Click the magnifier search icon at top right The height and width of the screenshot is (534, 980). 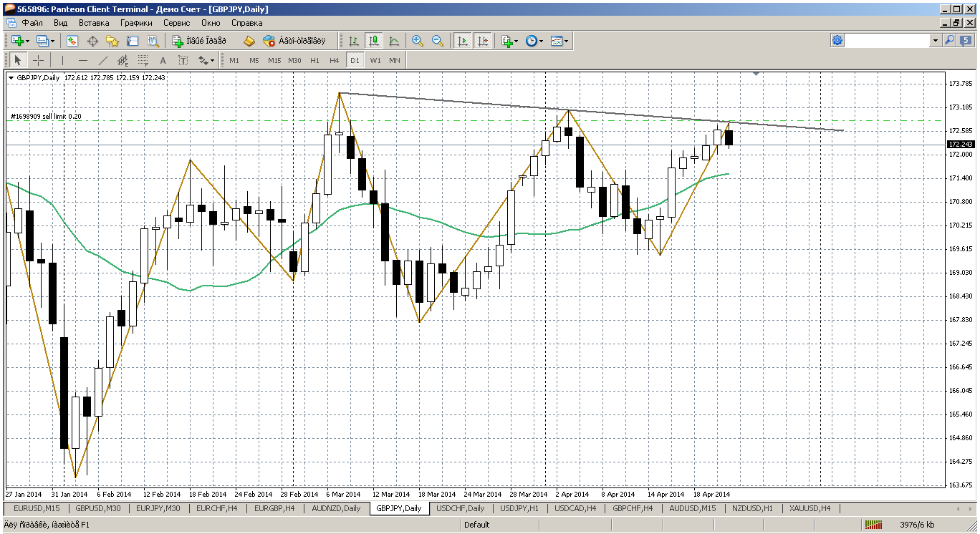(x=950, y=41)
